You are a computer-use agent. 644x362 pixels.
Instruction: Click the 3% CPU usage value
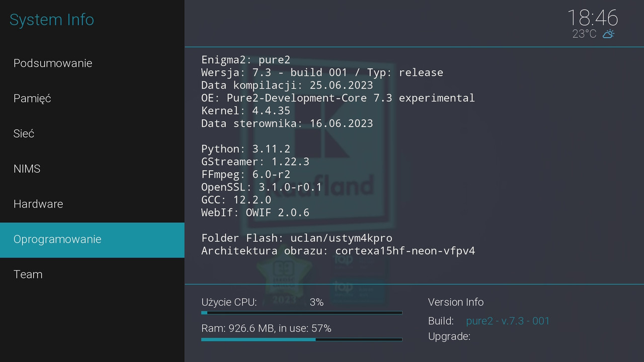click(x=316, y=302)
